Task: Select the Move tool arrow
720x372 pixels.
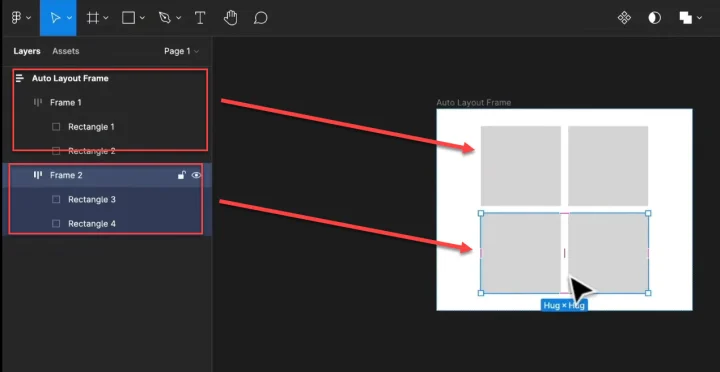Action: pos(55,18)
